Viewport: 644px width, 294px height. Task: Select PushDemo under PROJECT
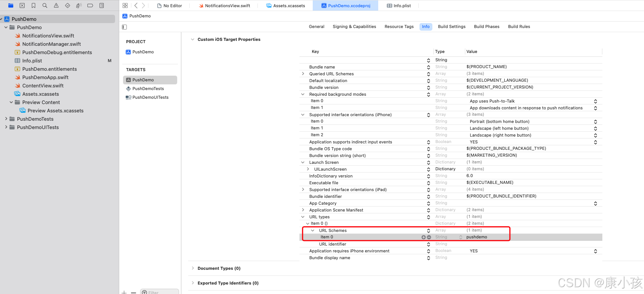click(140, 52)
